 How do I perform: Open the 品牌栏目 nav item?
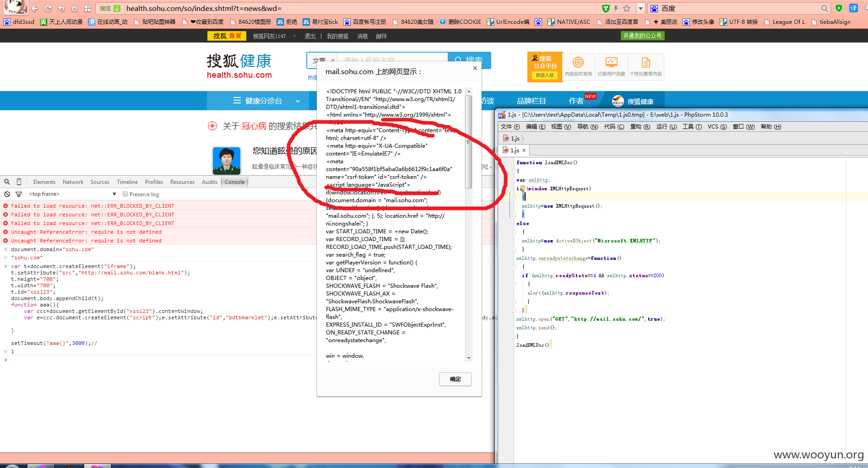(531, 101)
